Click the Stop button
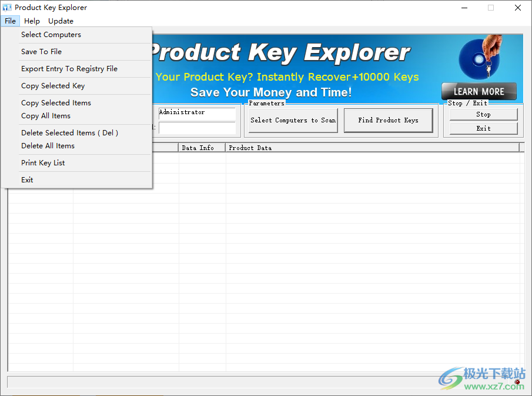The width and height of the screenshot is (532, 396). click(x=483, y=115)
